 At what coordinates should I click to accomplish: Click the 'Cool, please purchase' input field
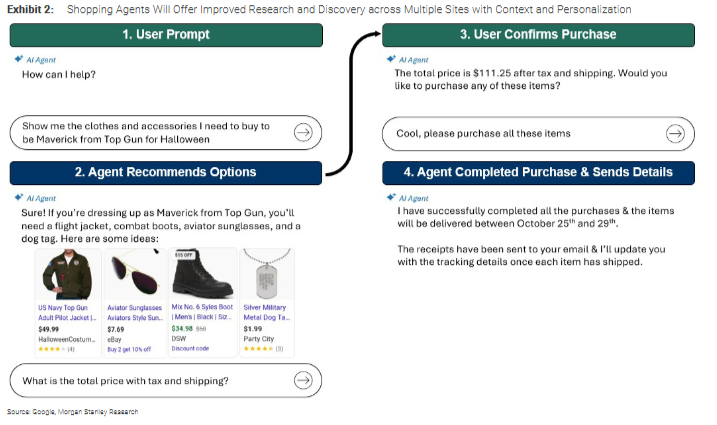click(520, 133)
